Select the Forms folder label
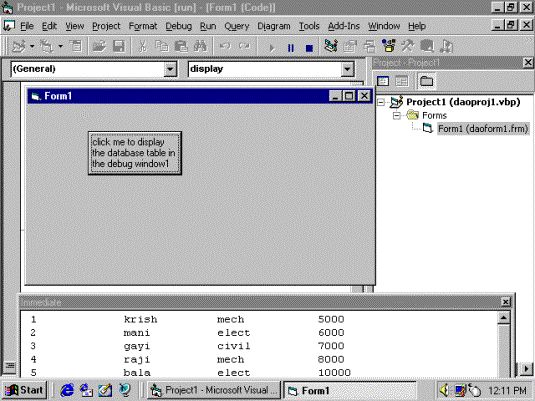The width and height of the screenshot is (535, 401). coord(434,115)
